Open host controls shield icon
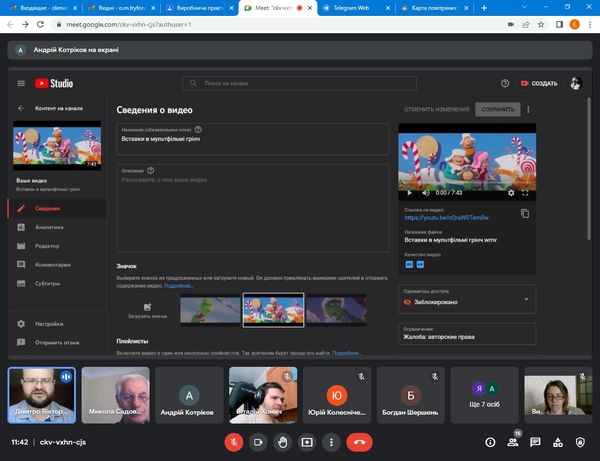600x461 pixels. (x=580, y=442)
